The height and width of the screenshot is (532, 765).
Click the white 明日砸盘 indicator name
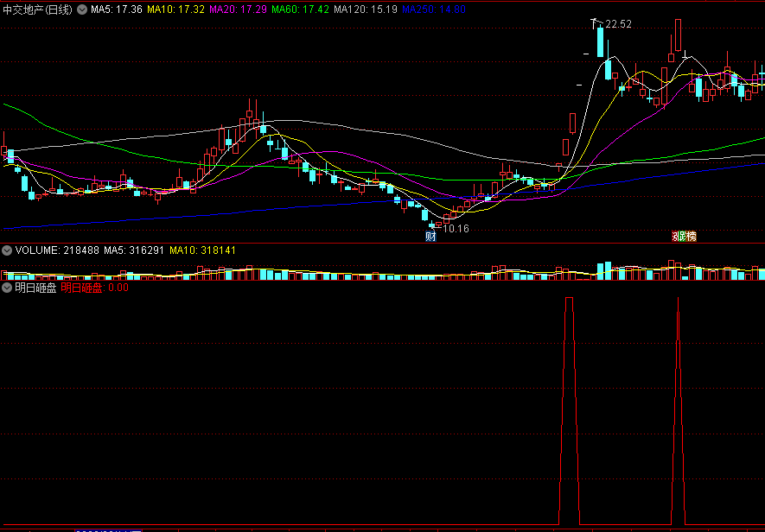tap(35, 288)
